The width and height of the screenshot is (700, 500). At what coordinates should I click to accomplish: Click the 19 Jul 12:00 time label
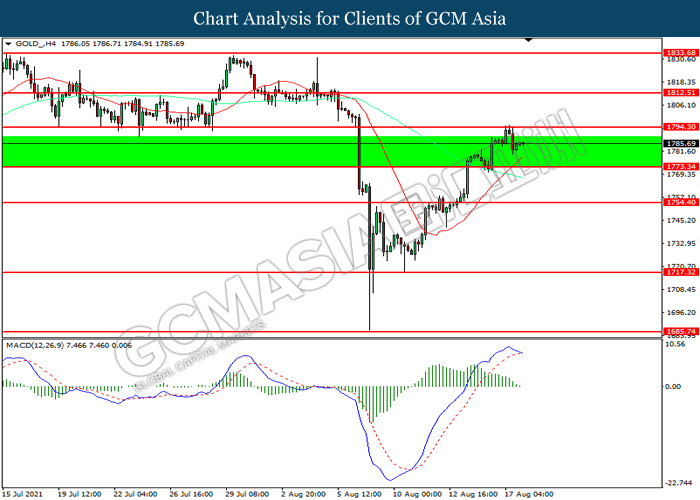pos(79,494)
